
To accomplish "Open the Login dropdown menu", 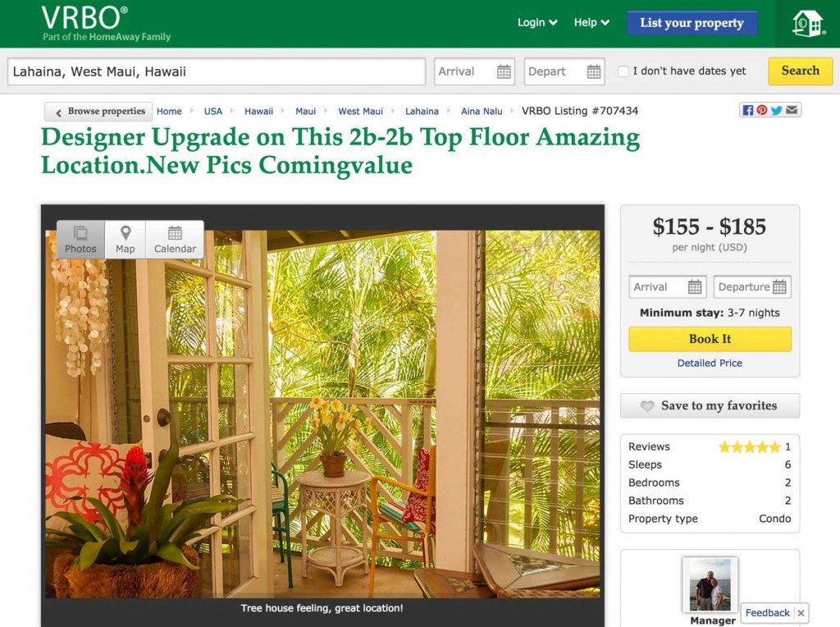I will (536, 22).
